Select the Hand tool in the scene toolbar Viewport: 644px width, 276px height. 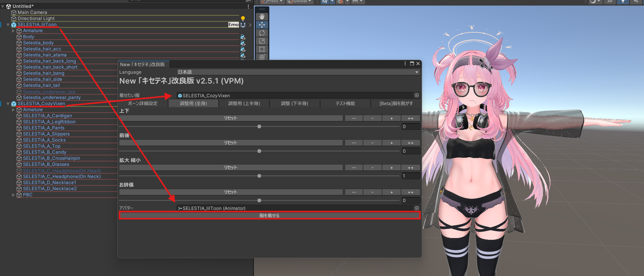tap(262, 17)
